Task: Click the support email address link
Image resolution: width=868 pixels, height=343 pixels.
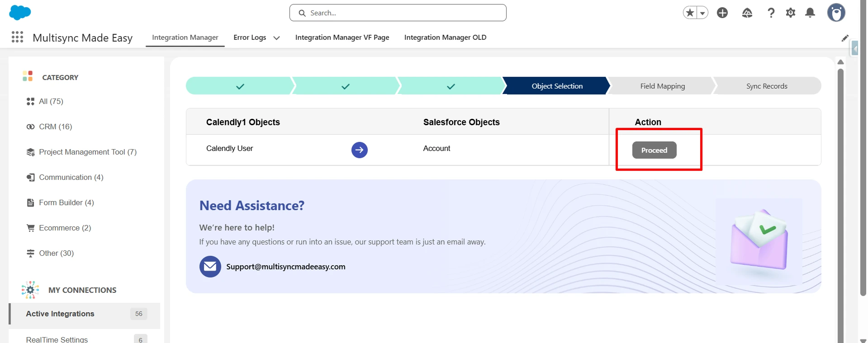Action: (x=286, y=267)
